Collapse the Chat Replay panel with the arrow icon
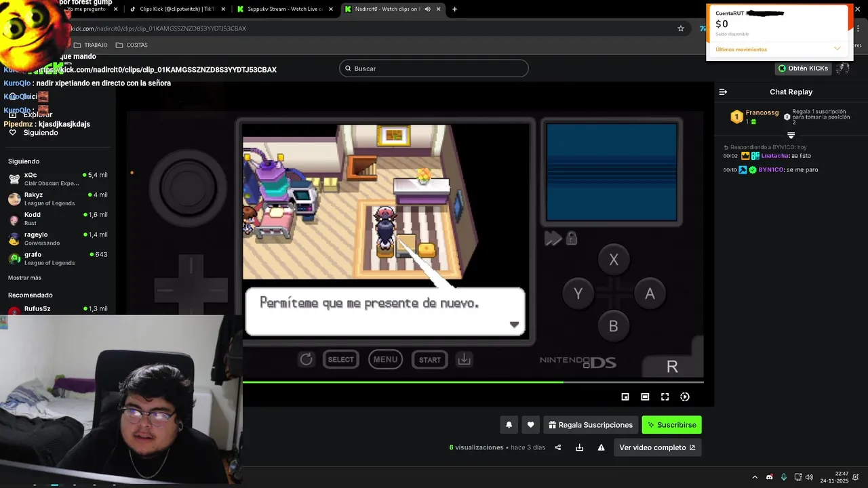The width and height of the screenshot is (868, 488). [x=723, y=91]
